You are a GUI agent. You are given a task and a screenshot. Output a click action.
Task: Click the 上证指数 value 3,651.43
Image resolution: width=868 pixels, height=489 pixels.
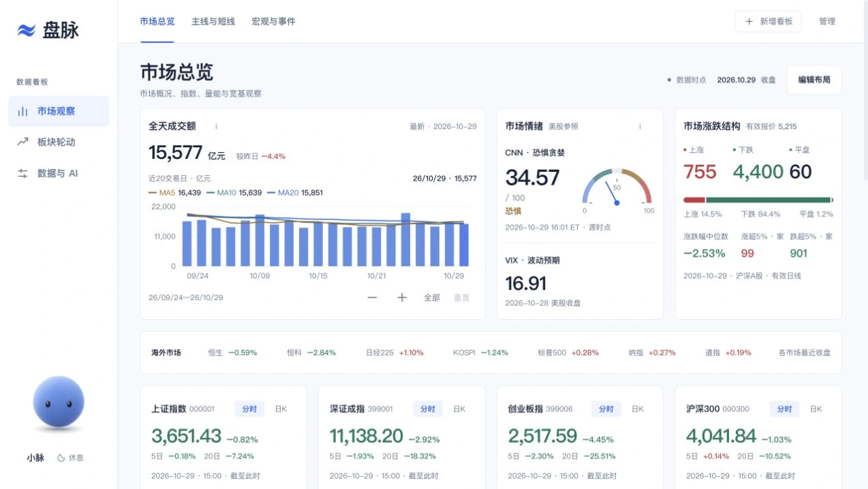(186, 436)
